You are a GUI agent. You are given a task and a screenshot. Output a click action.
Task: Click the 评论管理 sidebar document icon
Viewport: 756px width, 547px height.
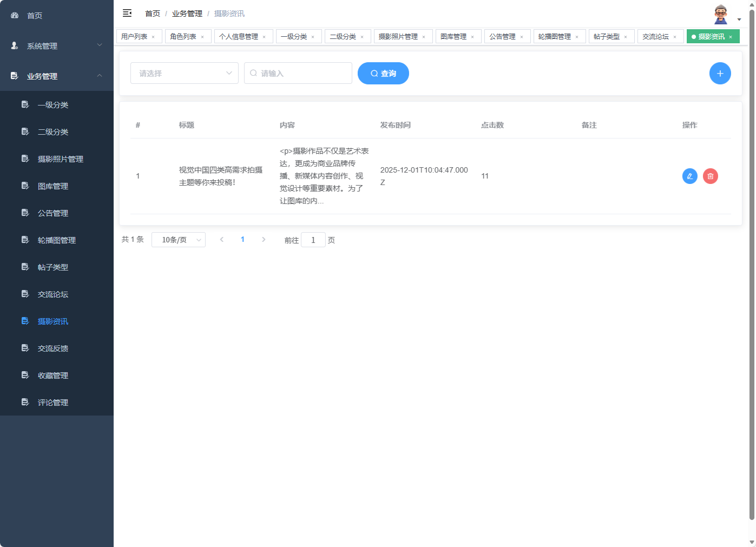click(25, 402)
